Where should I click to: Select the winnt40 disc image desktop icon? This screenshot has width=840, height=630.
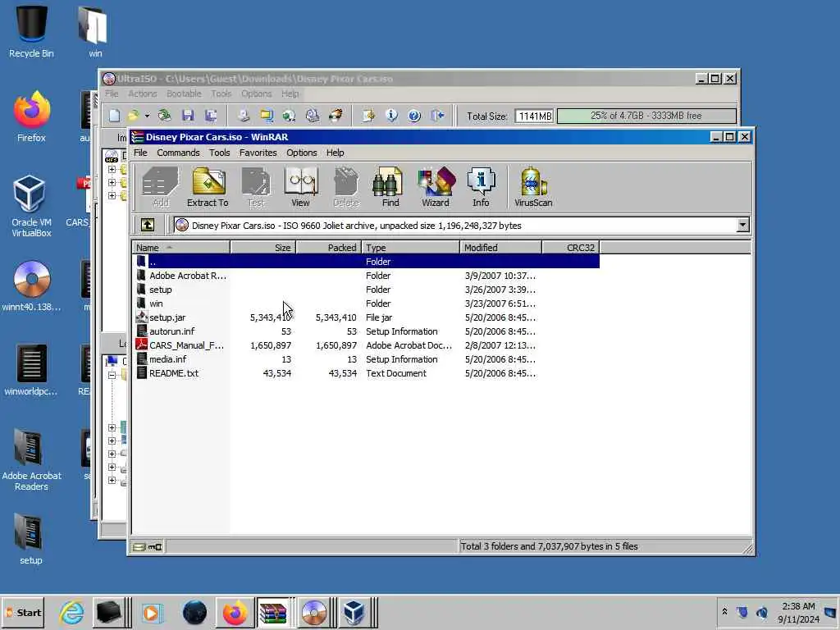pyautogui.click(x=31, y=286)
